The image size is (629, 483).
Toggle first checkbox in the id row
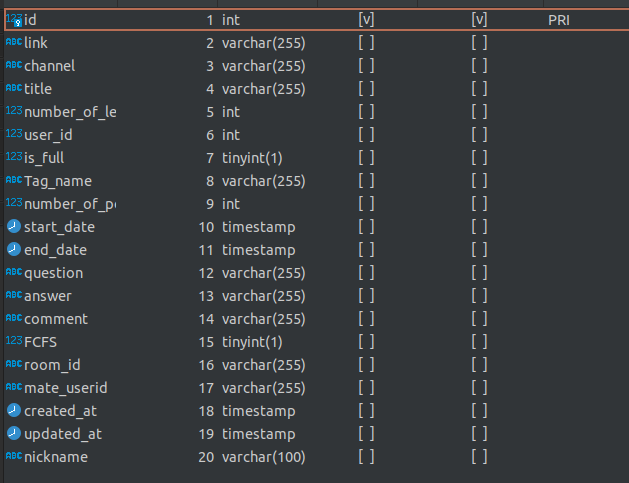click(x=366, y=20)
